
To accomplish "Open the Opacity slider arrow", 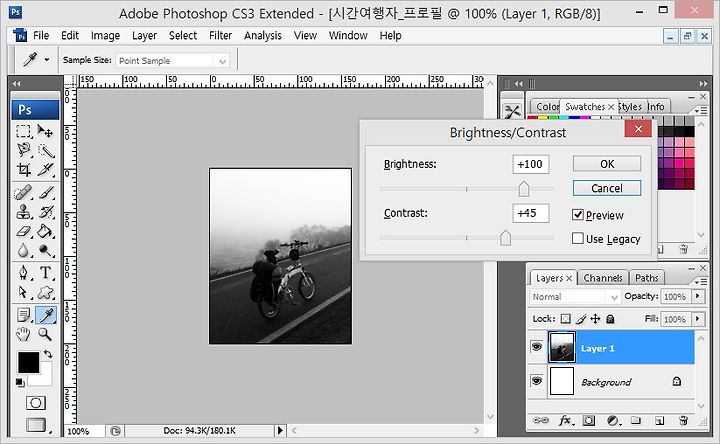I will pyautogui.click(x=698, y=296).
